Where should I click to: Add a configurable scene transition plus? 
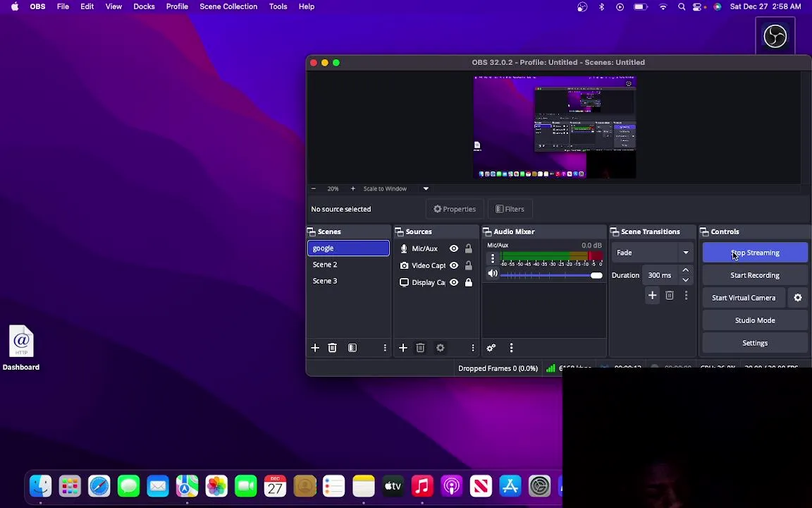coord(653,296)
